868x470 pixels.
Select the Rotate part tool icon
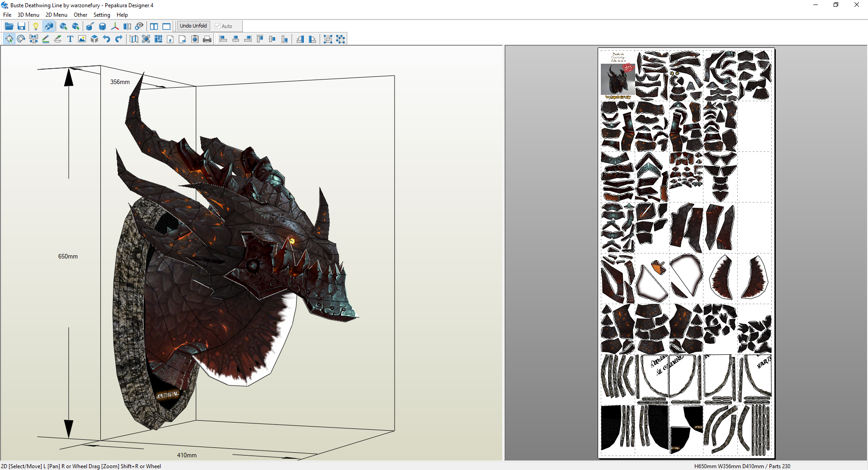click(x=21, y=39)
